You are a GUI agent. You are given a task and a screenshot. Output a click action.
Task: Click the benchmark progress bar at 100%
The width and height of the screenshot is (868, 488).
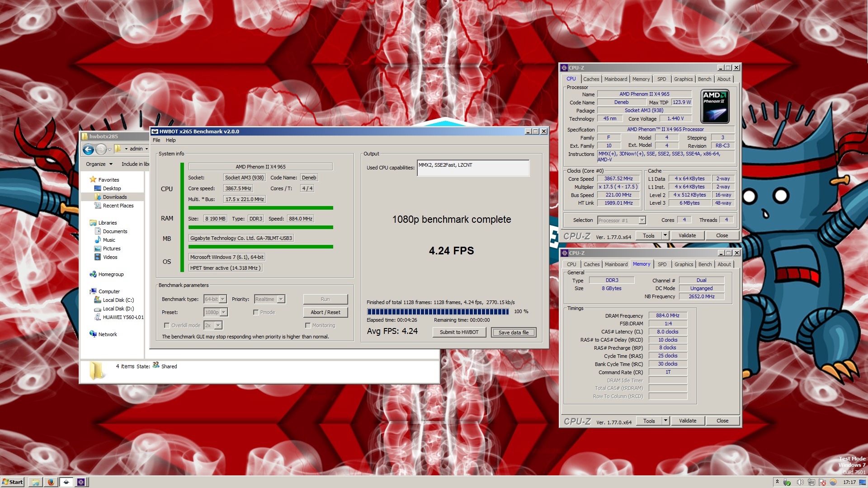click(x=438, y=311)
